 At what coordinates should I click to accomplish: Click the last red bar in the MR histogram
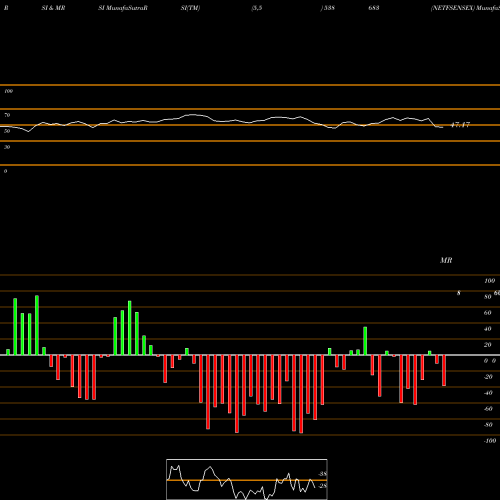444,370
